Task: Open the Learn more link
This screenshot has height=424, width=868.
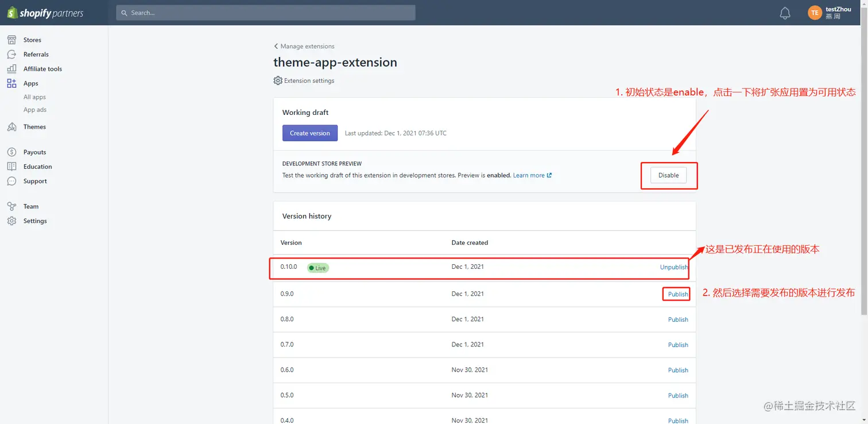Action: [529, 175]
